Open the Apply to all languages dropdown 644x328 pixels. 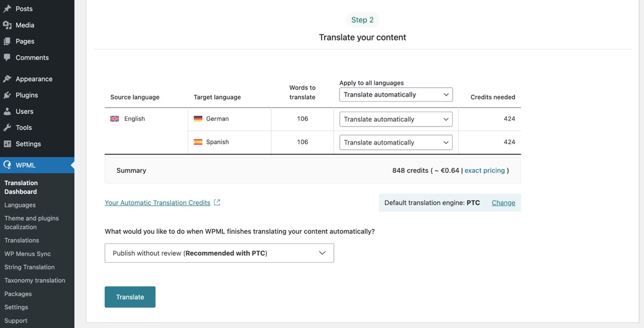[x=396, y=95]
